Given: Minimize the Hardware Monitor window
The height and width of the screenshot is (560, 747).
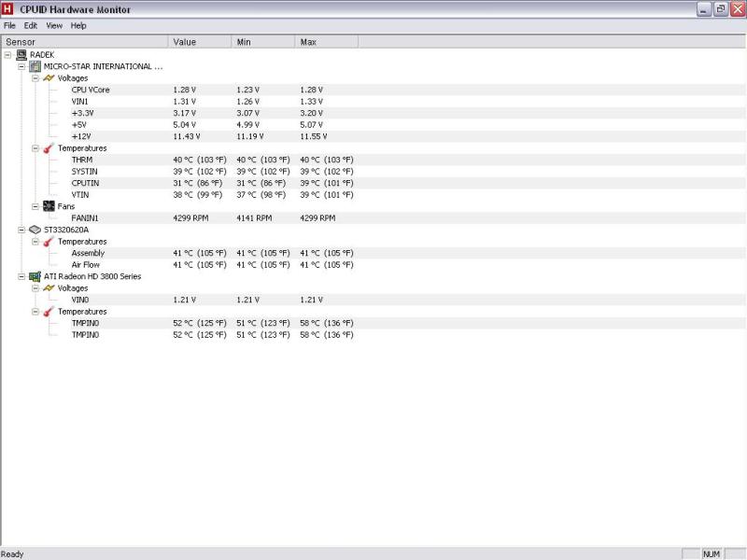Looking at the screenshot, I should [704, 9].
